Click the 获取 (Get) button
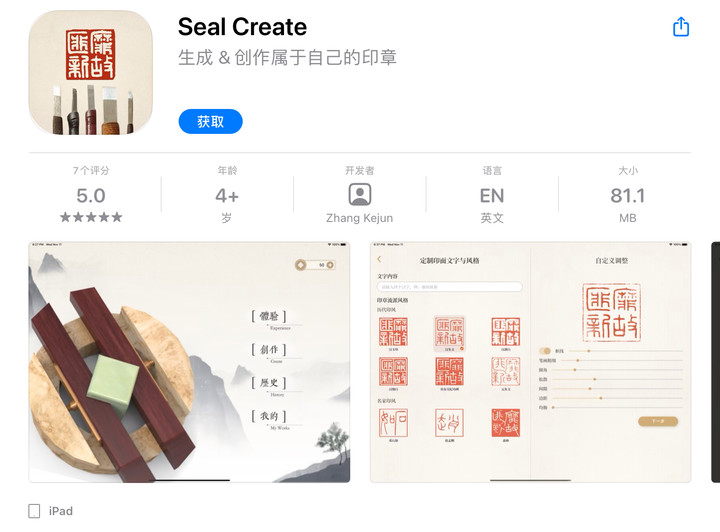 (210, 122)
